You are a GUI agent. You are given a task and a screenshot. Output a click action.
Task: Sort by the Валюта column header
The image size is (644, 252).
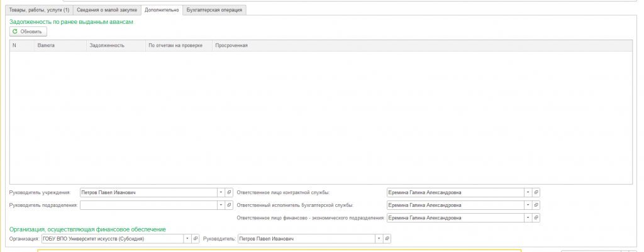point(60,45)
